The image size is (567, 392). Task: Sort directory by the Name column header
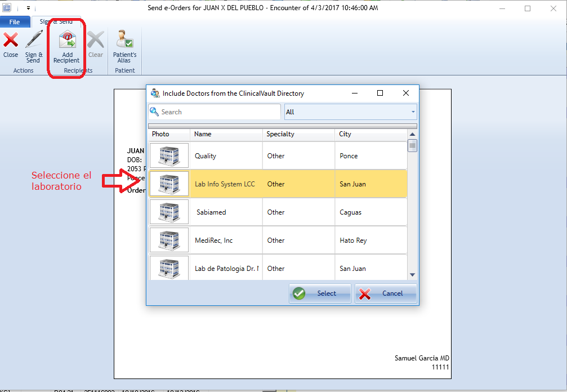(x=226, y=134)
